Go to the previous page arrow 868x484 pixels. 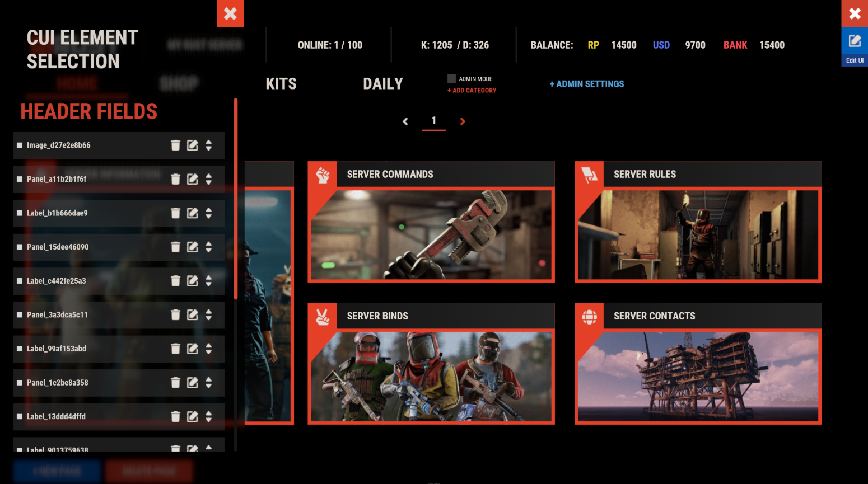point(405,121)
